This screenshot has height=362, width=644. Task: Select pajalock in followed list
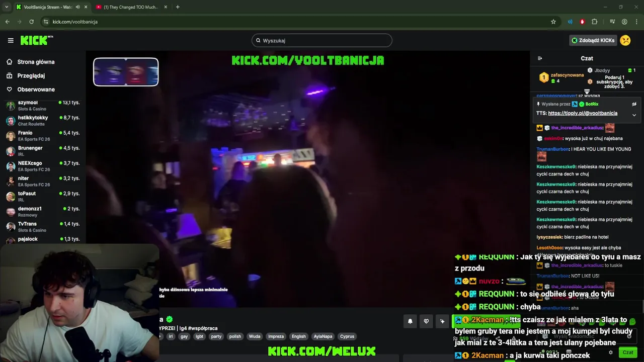(x=43, y=239)
